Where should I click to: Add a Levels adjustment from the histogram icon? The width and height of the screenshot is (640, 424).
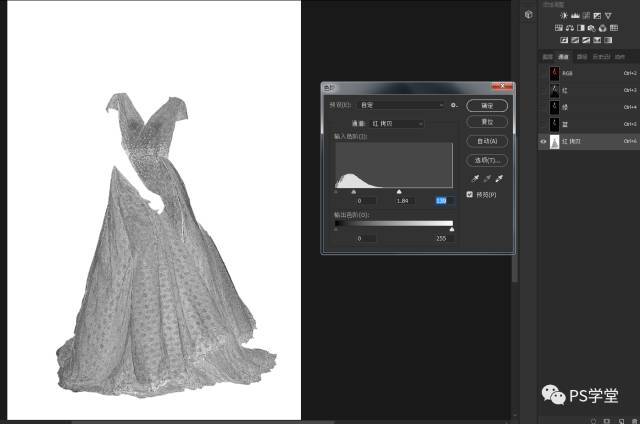tap(575, 16)
